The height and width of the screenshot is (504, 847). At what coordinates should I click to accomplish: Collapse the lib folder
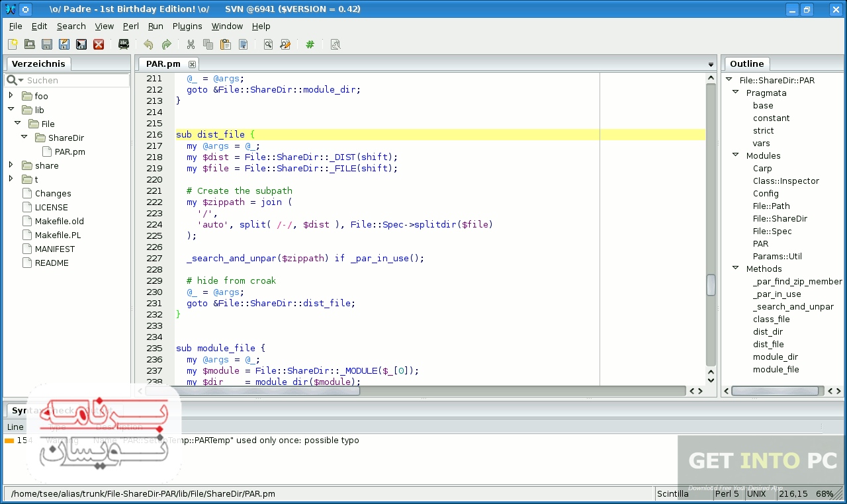point(11,109)
